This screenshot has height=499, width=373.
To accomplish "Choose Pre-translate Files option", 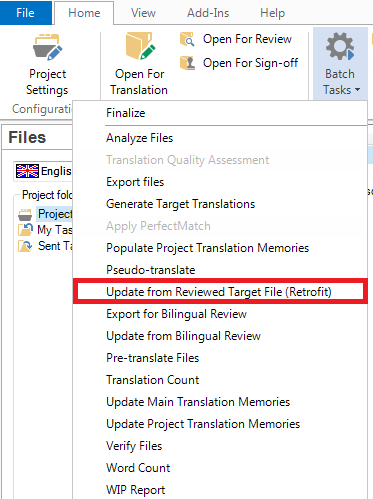I will coord(220,358).
